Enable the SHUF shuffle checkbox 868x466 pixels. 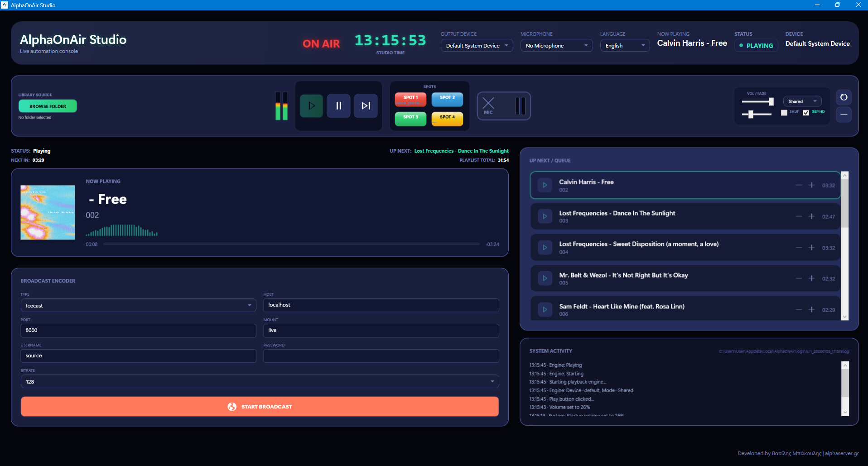[784, 112]
